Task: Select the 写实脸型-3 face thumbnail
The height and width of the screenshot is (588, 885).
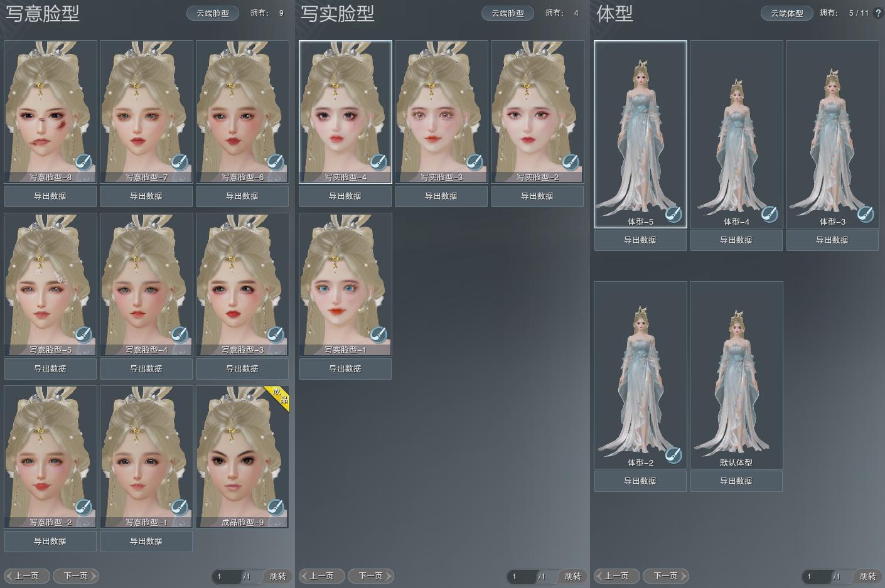Action: (441, 112)
